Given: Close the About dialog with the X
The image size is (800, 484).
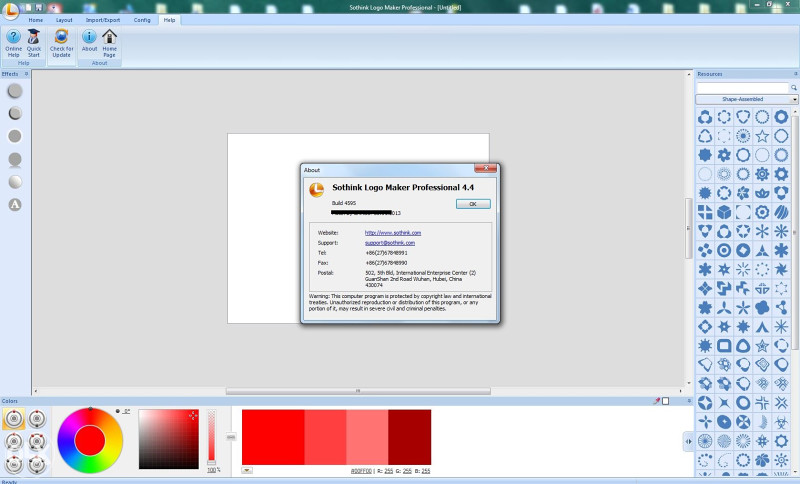Looking at the screenshot, I should click(x=486, y=168).
